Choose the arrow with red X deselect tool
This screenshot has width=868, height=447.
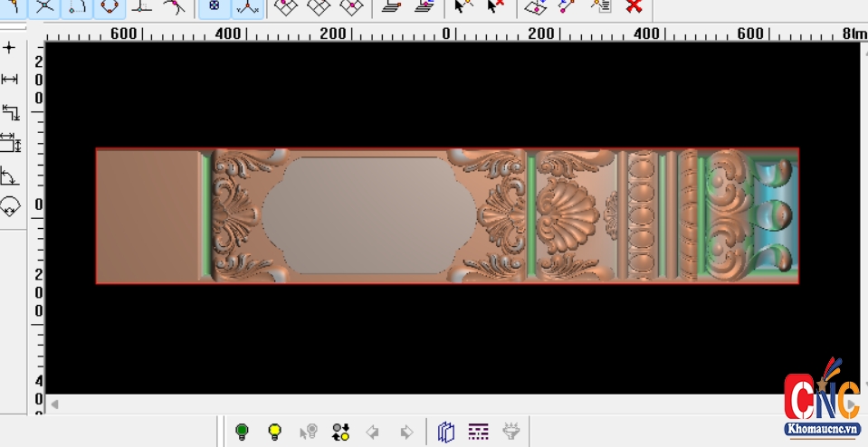click(x=495, y=6)
